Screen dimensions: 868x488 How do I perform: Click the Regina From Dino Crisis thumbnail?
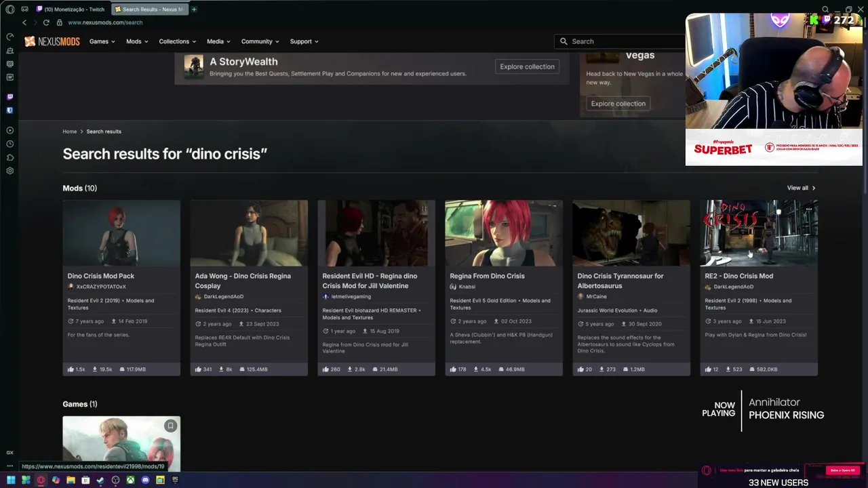[504, 233]
